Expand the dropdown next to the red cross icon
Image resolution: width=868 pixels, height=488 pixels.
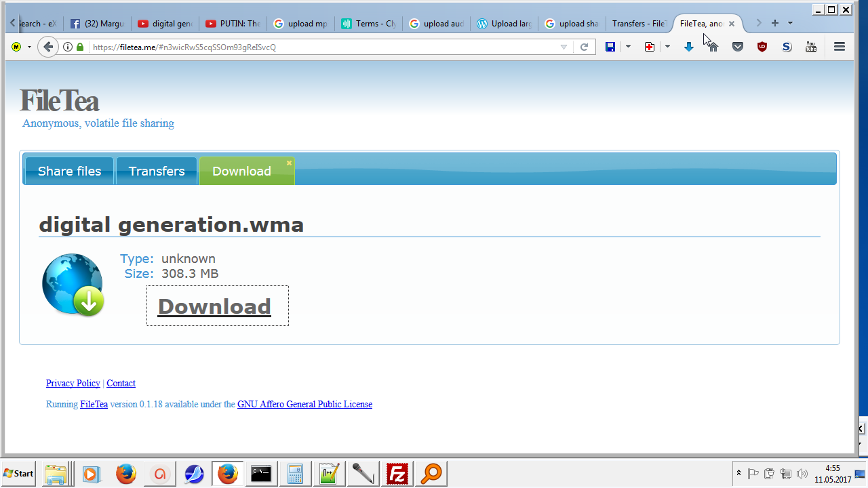point(667,47)
